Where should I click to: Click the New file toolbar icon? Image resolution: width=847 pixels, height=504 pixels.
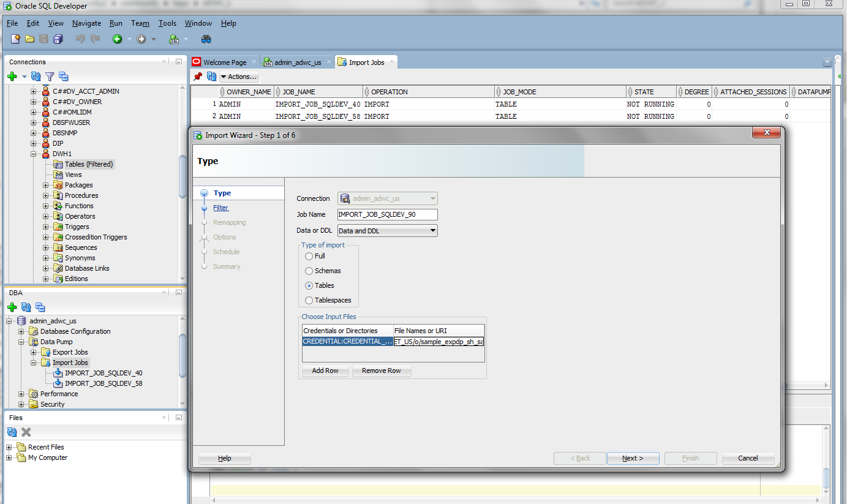point(16,39)
